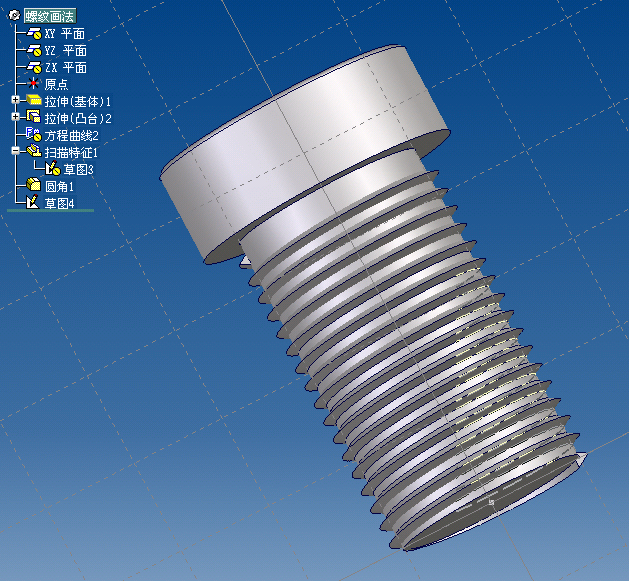629x581 pixels.
Task: Select the YZ 平面 label
Action: pos(65,51)
